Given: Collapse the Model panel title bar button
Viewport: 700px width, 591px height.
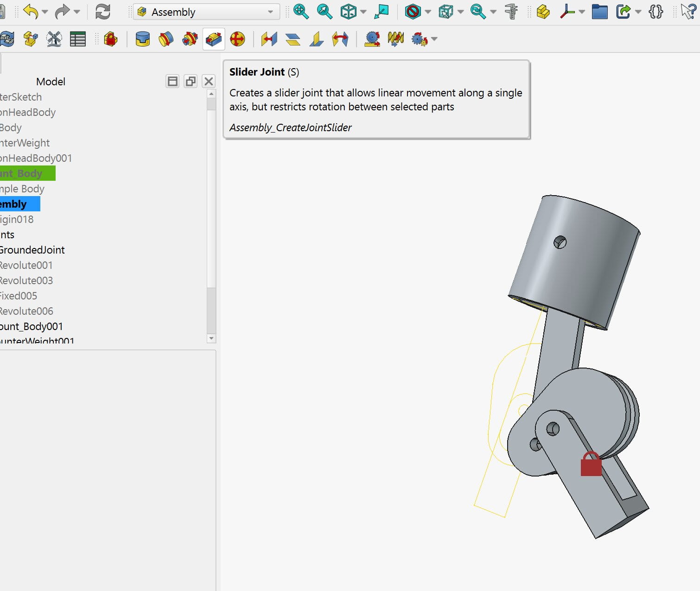Looking at the screenshot, I should coord(172,82).
